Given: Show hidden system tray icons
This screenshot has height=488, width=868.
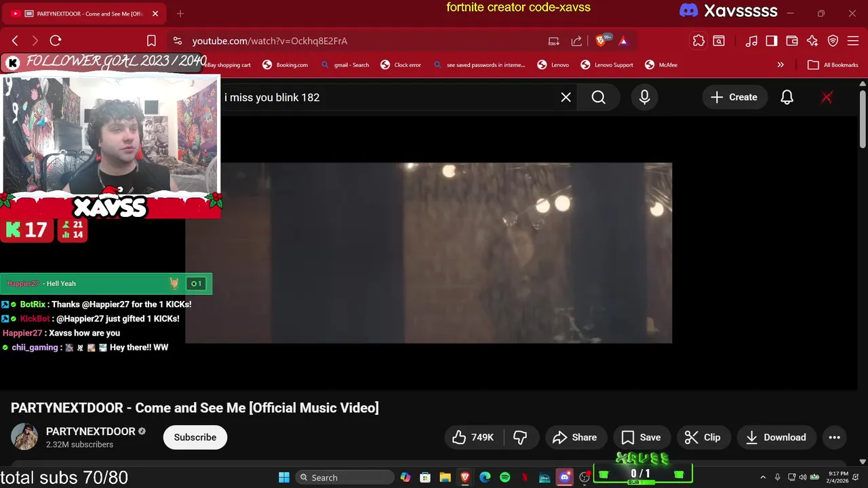Looking at the screenshot, I should [x=763, y=477].
